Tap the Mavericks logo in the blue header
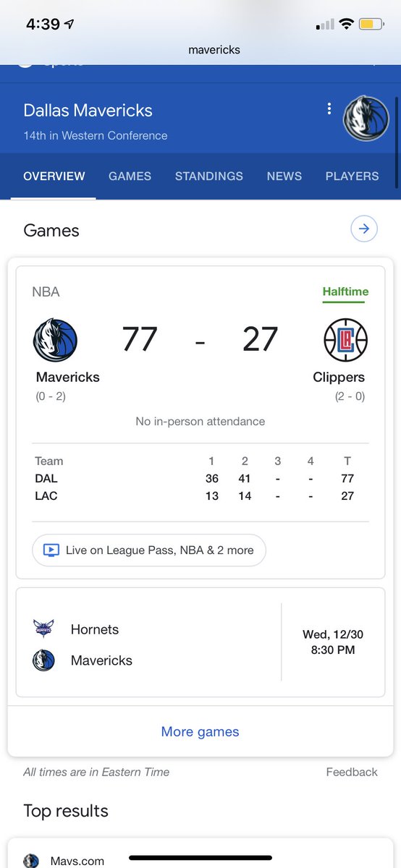Screen dimensions: 401x868 [366, 119]
